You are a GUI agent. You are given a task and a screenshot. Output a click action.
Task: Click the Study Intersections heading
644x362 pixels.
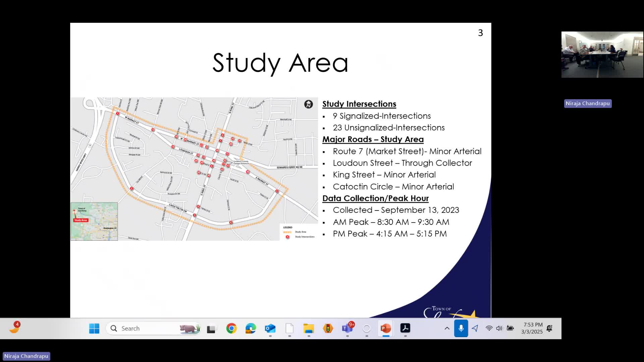coord(359,104)
